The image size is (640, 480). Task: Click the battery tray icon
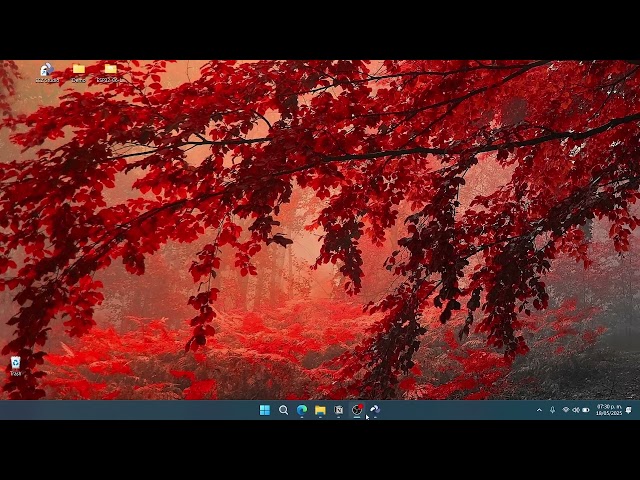[586, 410]
